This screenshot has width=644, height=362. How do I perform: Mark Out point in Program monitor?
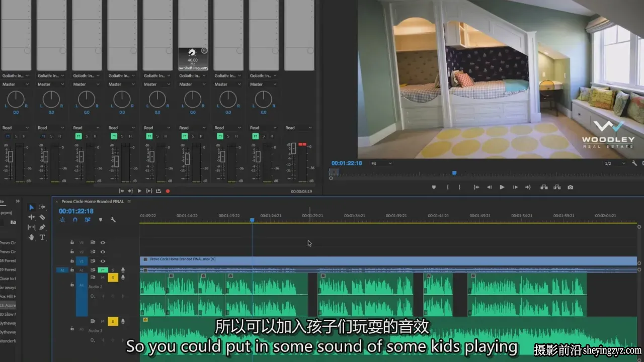[x=459, y=187]
